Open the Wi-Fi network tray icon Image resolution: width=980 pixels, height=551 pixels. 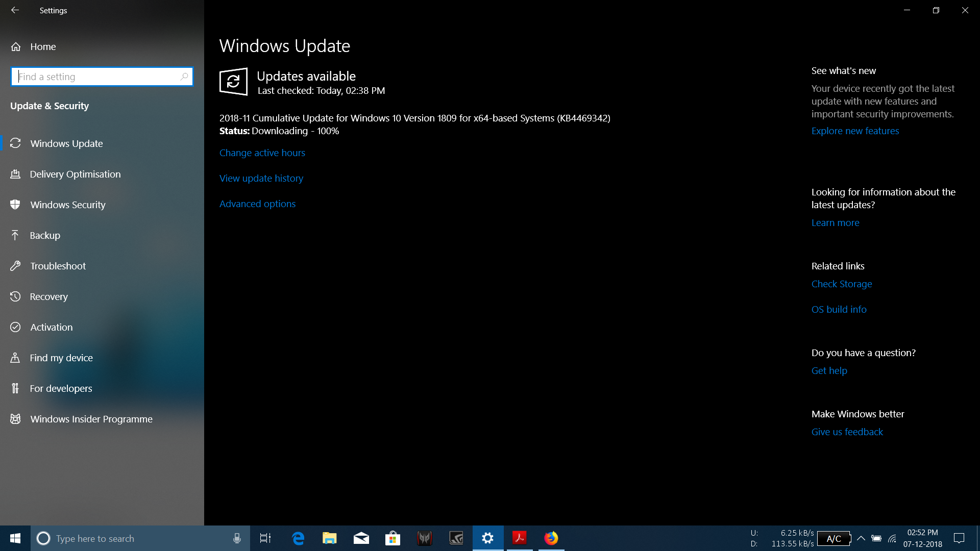point(892,538)
